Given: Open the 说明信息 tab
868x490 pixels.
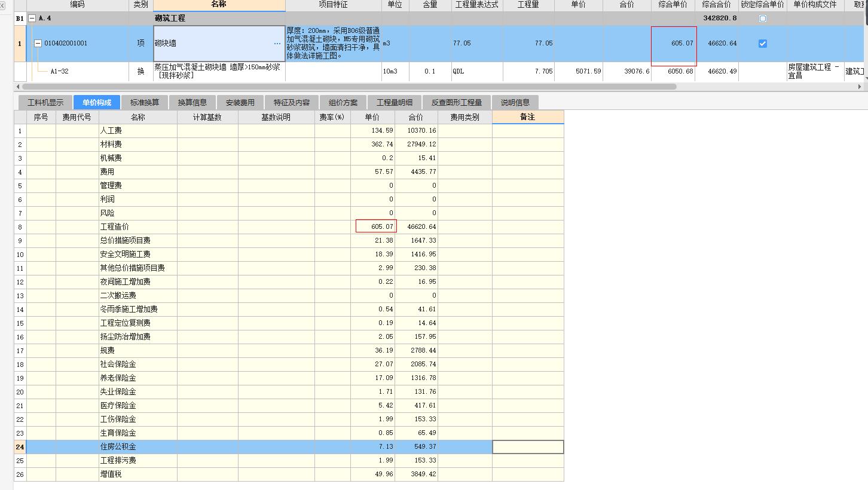Looking at the screenshot, I should 515,103.
